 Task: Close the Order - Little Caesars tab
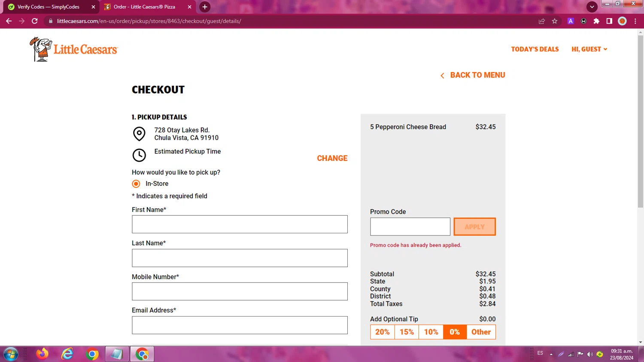pos(189,7)
